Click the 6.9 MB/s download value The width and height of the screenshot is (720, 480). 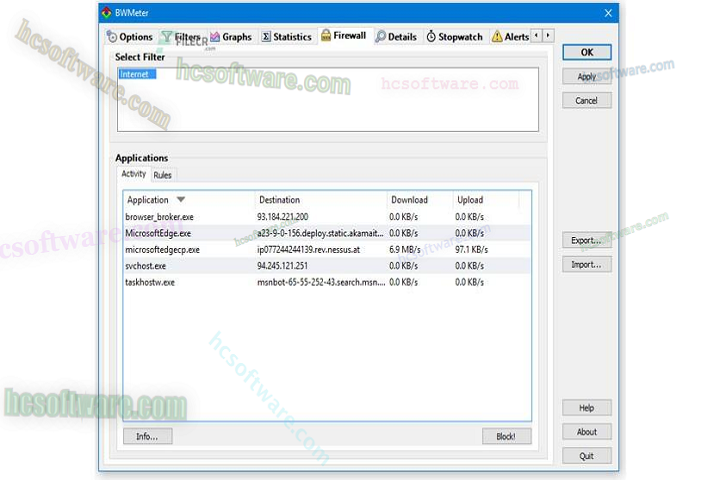click(405, 250)
